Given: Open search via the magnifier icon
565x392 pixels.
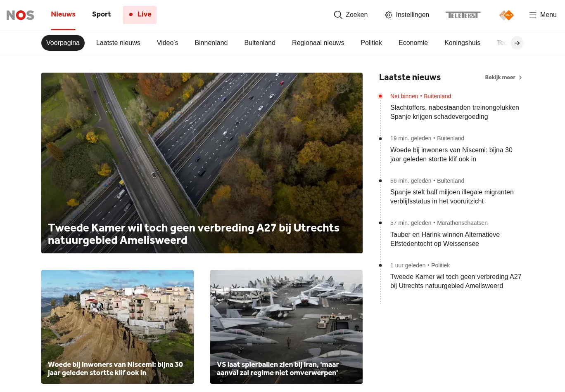Looking at the screenshot, I should [338, 15].
